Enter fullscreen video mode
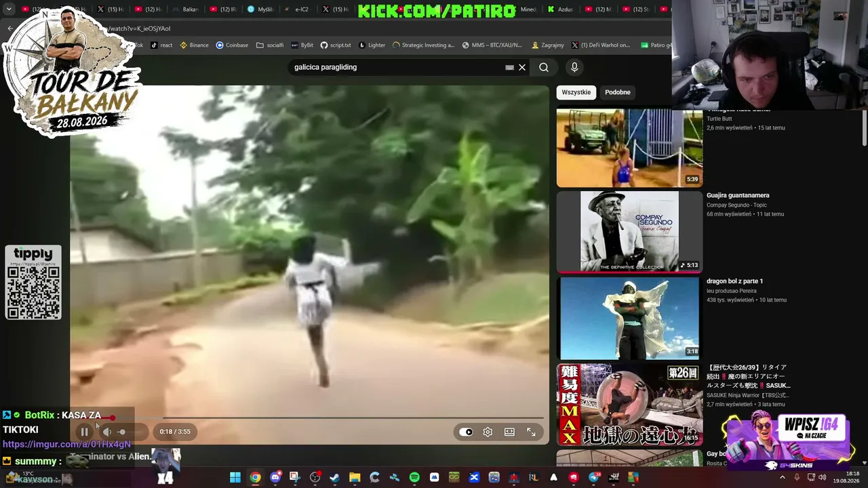This screenshot has height=488, width=868. click(531, 432)
